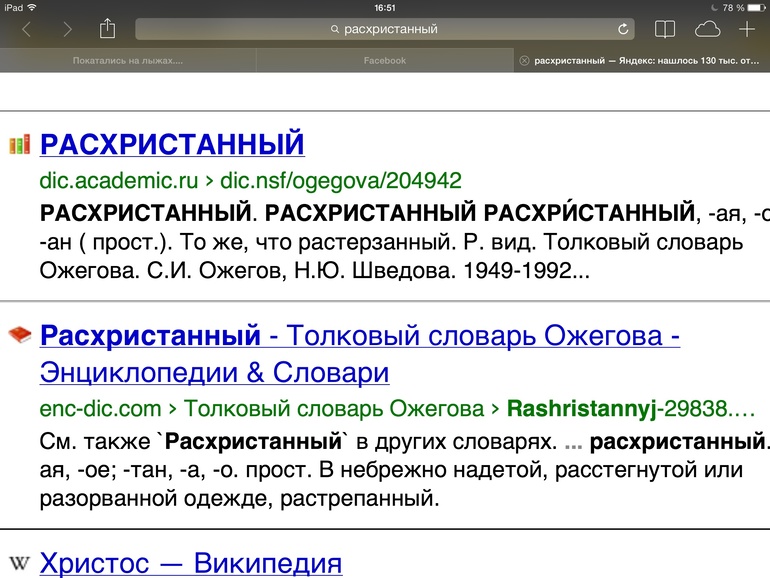Image resolution: width=770 pixels, height=578 pixels.
Task: Tap the battery indicator in status bar
Action: 757,7
